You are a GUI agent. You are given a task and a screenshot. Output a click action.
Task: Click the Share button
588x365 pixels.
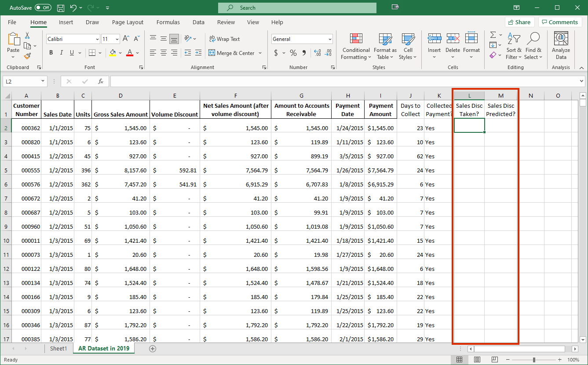click(x=519, y=22)
